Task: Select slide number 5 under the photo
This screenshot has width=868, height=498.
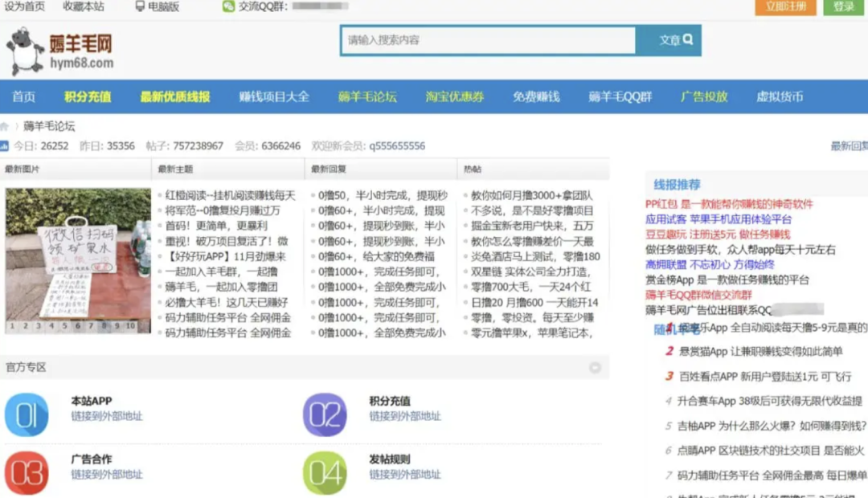Action: [64, 326]
